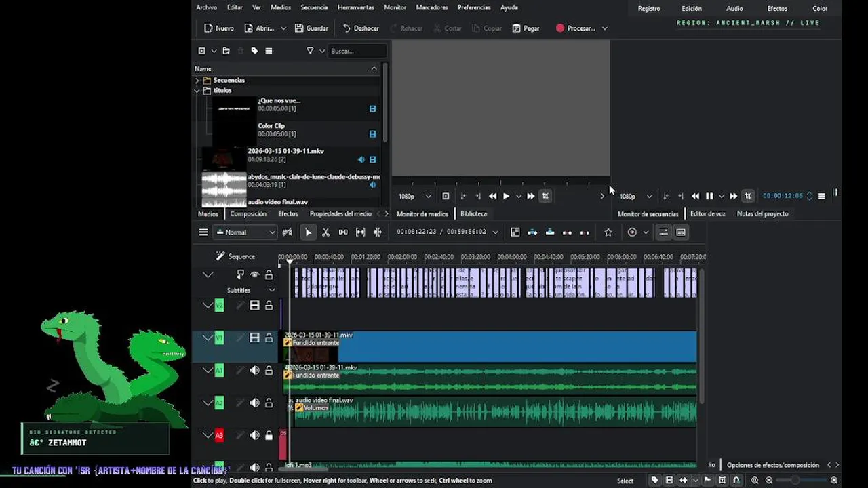The width and height of the screenshot is (868, 488).
Task: Click the Deshacer button
Action: click(x=361, y=28)
